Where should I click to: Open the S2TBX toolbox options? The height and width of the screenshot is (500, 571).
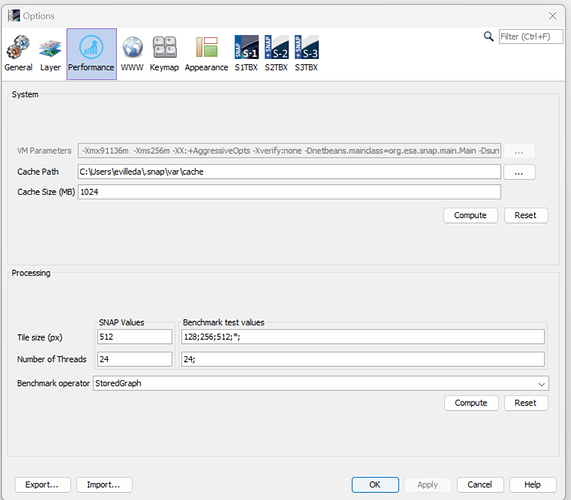pos(276,54)
